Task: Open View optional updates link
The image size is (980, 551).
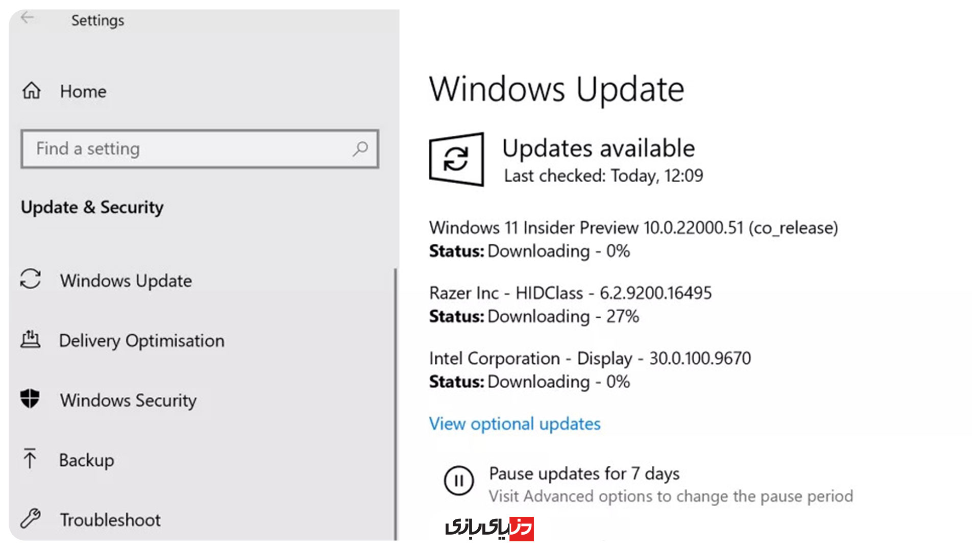Action: pos(514,423)
